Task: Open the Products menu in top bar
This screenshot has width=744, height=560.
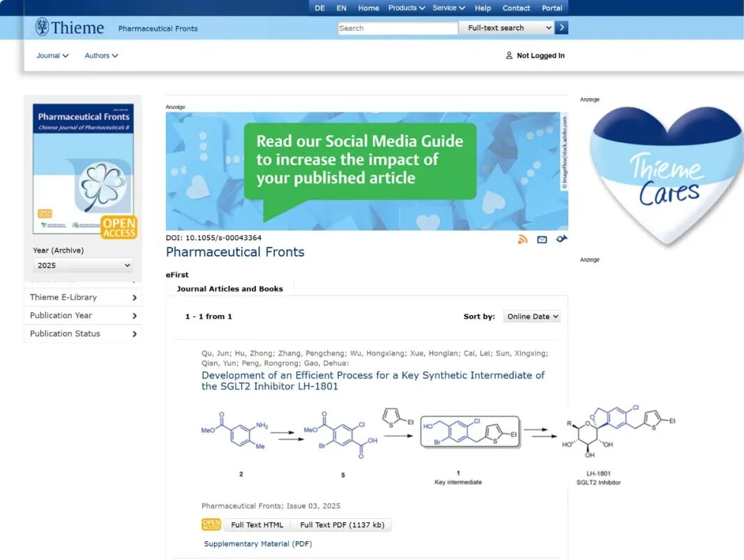Action: tap(407, 8)
